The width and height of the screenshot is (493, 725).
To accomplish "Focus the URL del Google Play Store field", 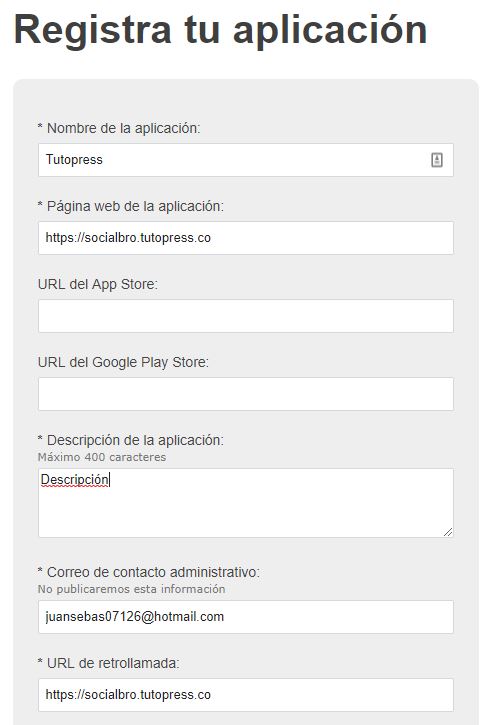I will [246, 394].
